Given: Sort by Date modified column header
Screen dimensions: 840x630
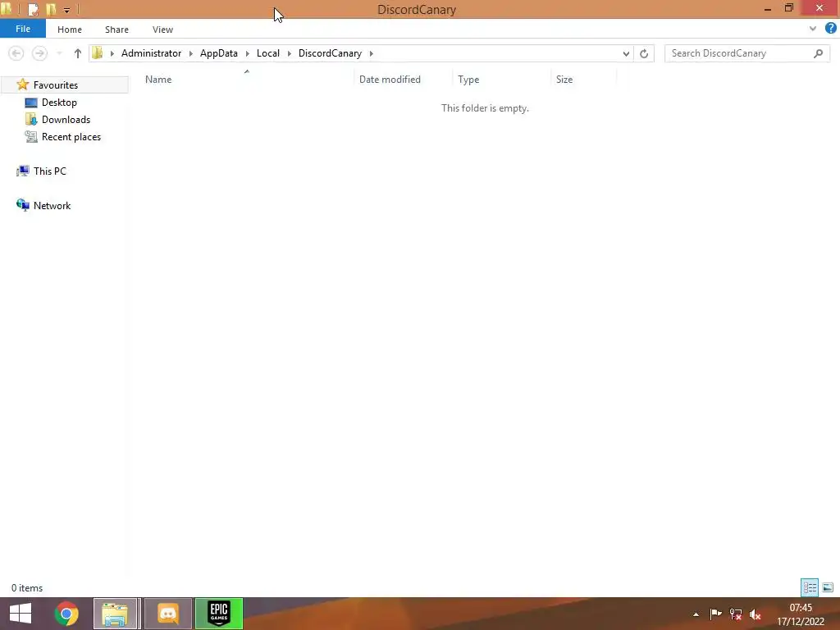Looking at the screenshot, I should [390, 80].
